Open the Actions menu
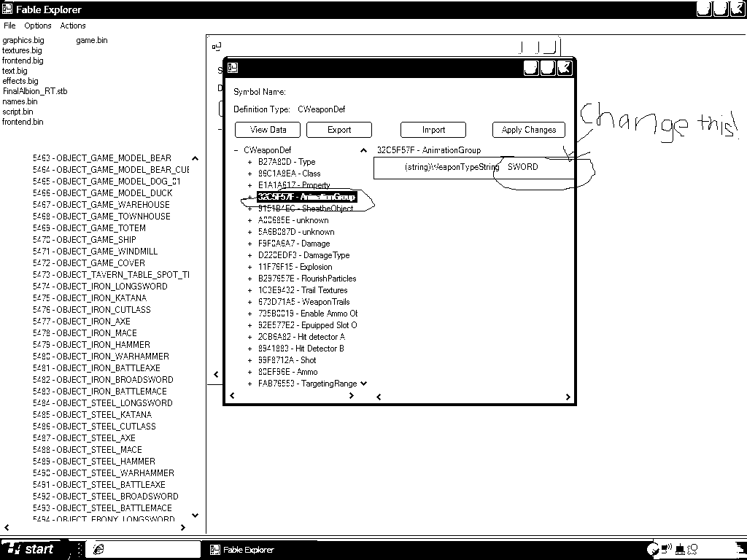This screenshot has height=560, width=747. click(x=73, y=26)
